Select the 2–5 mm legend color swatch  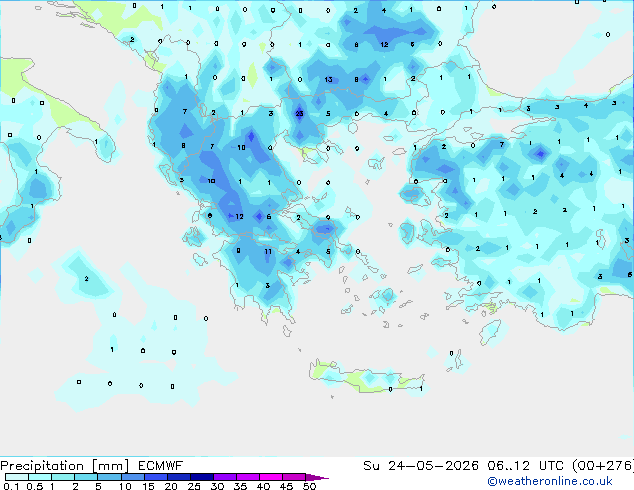coord(86,477)
